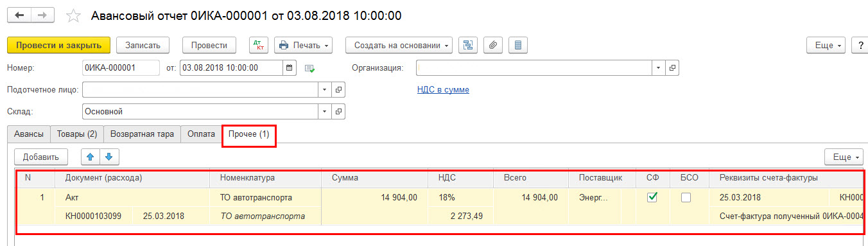
Task: Click the back navigation arrow
Action: (19, 15)
